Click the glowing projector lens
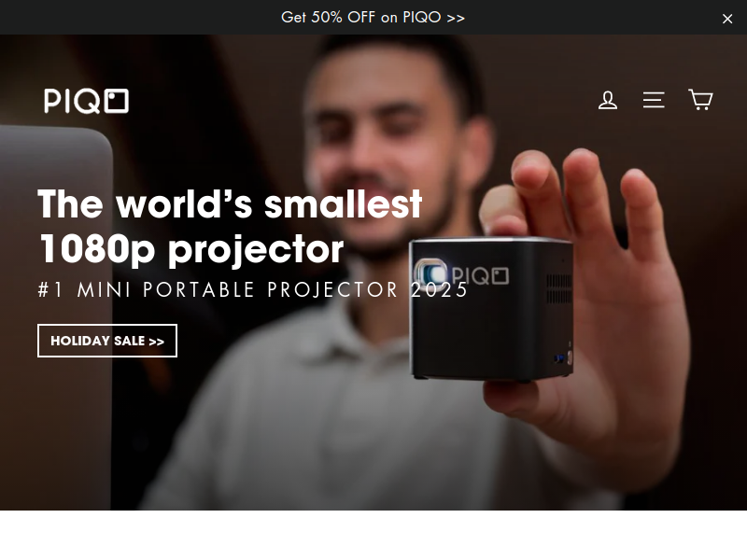 [x=430, y=273]
